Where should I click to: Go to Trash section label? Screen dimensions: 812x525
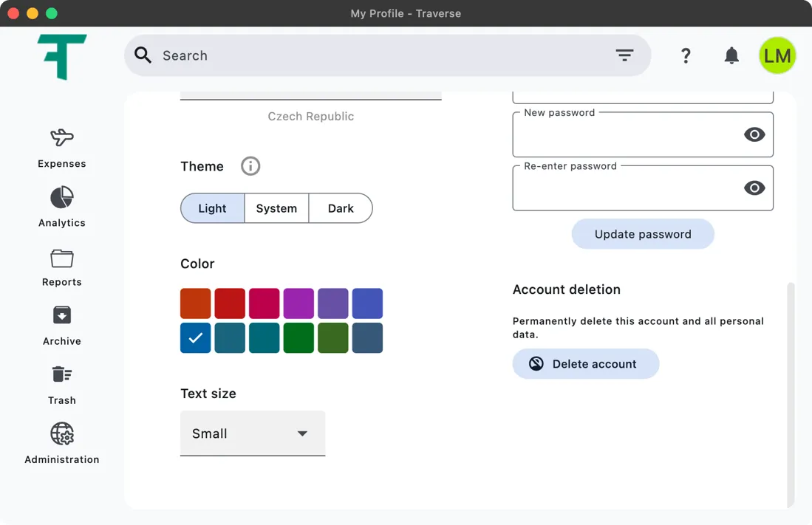pos(61,400)
